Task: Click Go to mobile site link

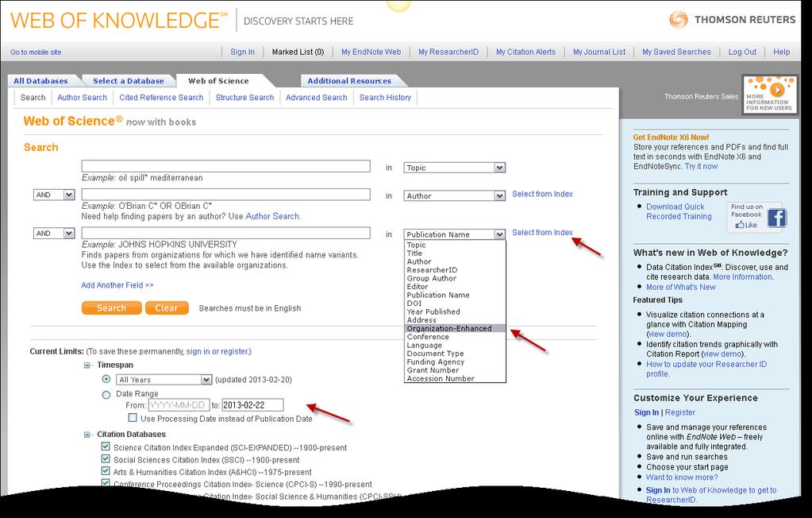Action: click(36, 52)
